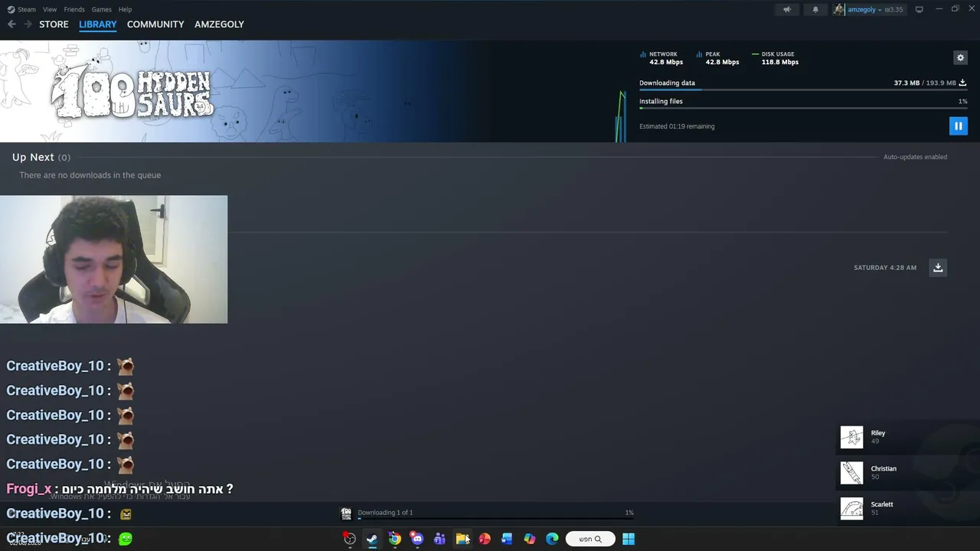980x551 pixels.
Task: Go back with the left arrow
Action: 11,24
